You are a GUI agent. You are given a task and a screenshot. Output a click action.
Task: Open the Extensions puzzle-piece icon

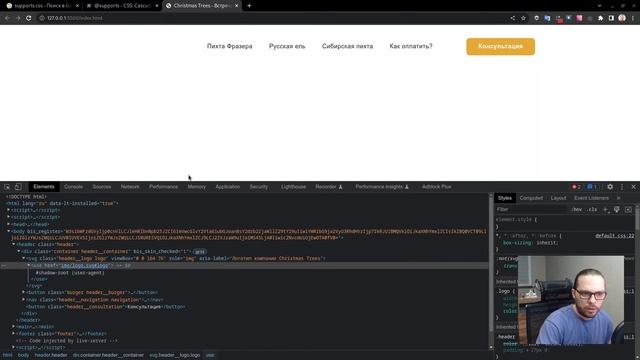(x=600, y=18)
